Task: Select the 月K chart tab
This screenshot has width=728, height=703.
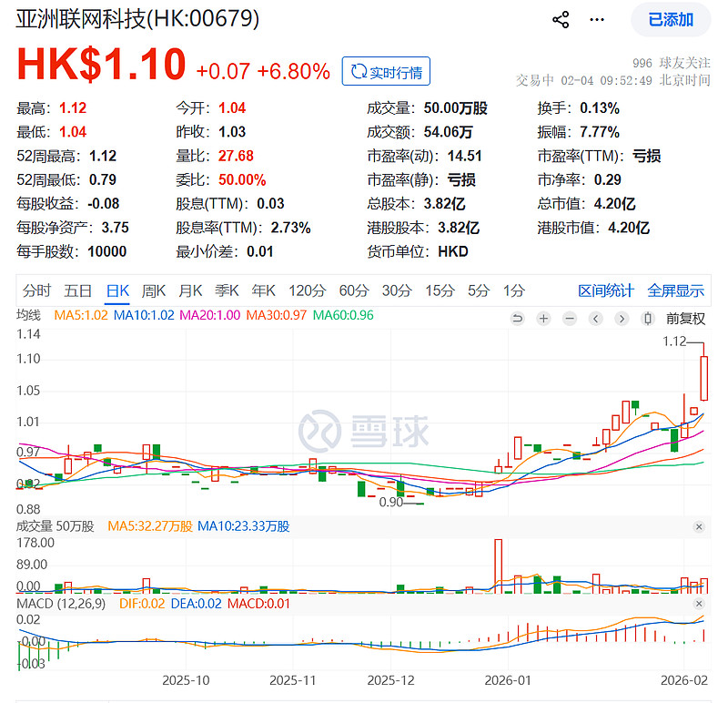Action: pos(190,290)
